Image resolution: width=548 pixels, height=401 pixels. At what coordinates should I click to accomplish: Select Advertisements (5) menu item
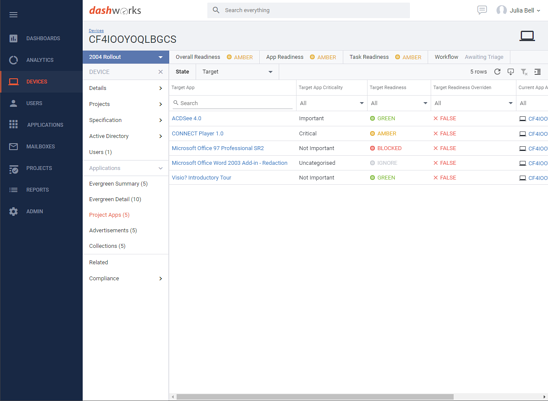113,230
